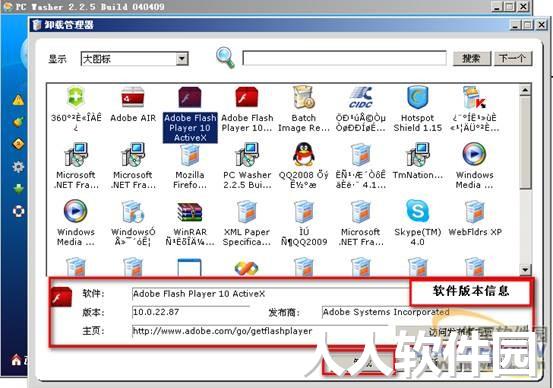Select the QQ2008 penguin icon

[x=304, y=154]
